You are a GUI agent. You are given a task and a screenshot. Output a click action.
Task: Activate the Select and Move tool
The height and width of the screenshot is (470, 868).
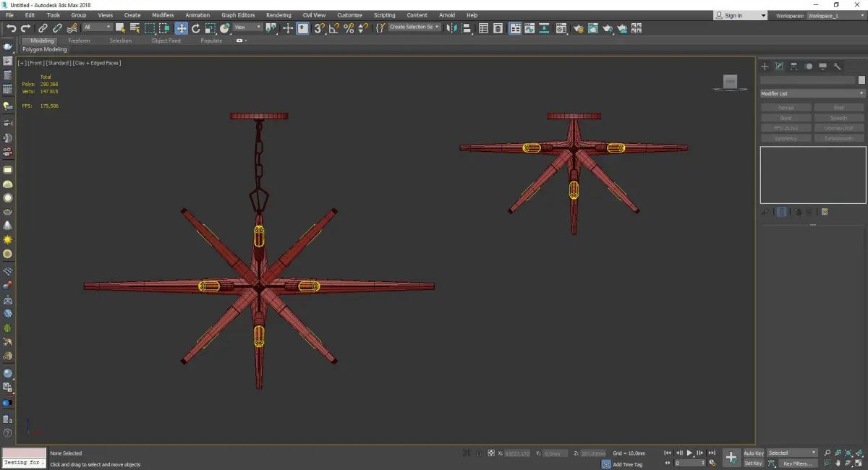pos(181,28)
